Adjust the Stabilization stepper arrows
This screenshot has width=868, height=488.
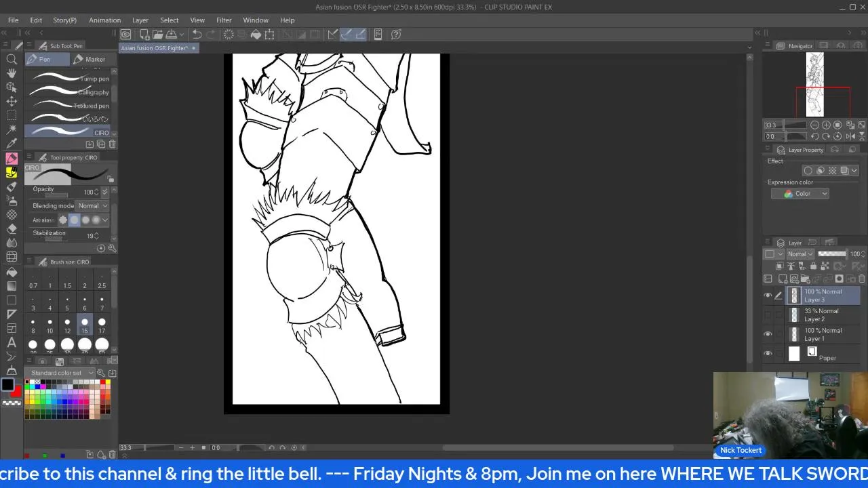click(x=97, y=236)
